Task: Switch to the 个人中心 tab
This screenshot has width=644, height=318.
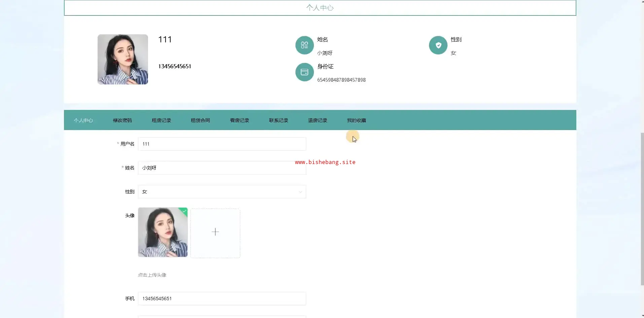Action: point(83,120)
